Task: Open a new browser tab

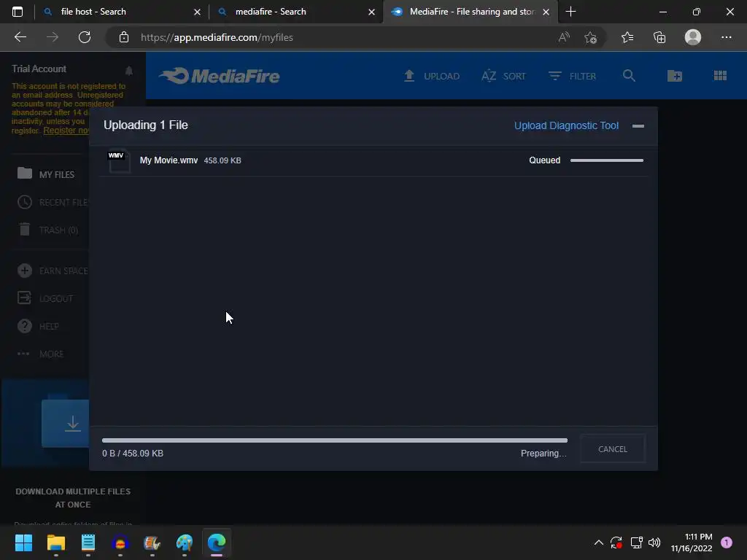Action: [570, 12]
